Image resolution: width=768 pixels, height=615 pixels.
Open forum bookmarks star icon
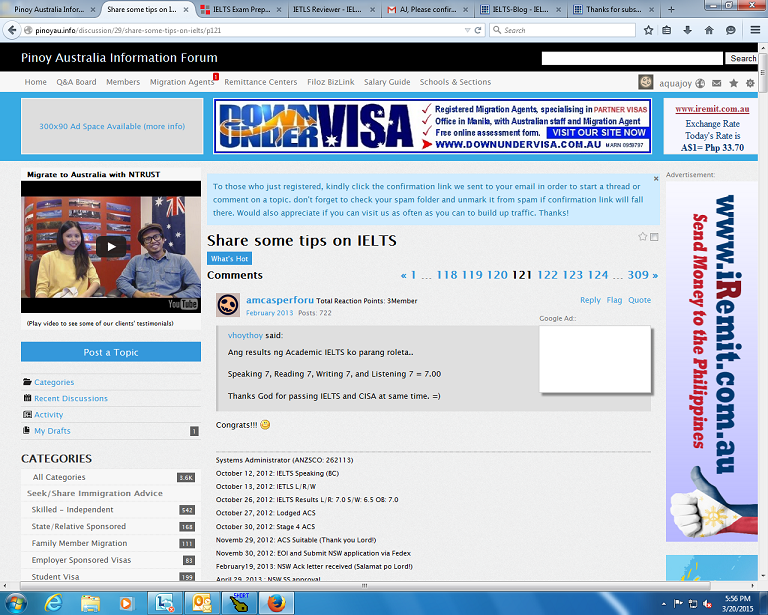[x=734, y=83]
